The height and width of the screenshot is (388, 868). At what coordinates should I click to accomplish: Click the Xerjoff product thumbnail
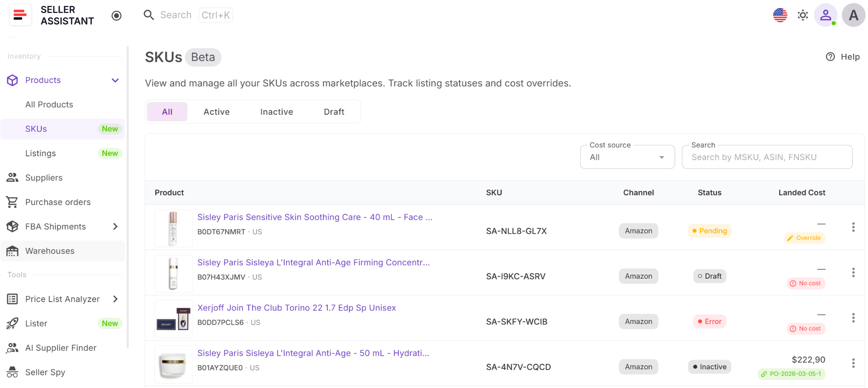pyautogui.click(x=173, y=319)
